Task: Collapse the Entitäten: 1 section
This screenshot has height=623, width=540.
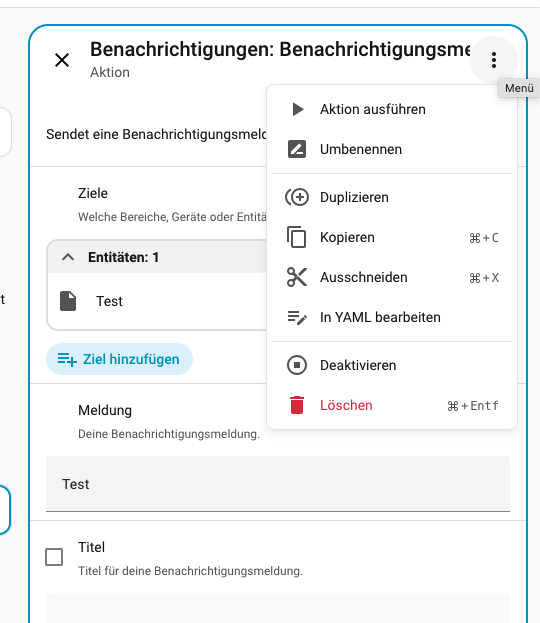Action: coord(68,257)
